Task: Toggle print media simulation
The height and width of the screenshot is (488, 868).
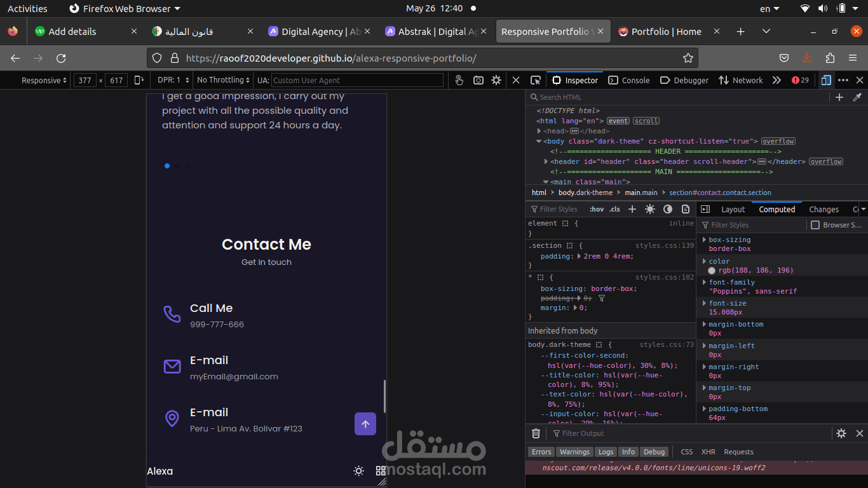Action: (686, 209)
